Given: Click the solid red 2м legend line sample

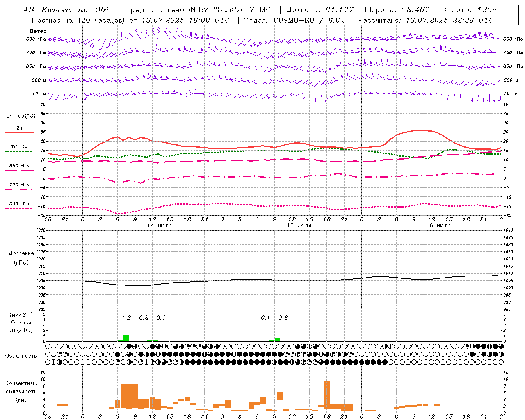Looking at the screenshot, I should (19, 133).
